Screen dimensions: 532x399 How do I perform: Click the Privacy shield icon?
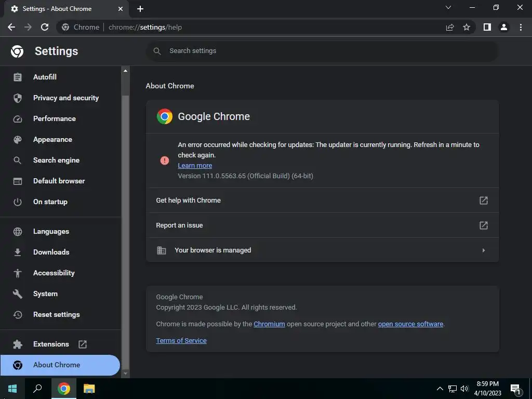click(x=17, y=98)
